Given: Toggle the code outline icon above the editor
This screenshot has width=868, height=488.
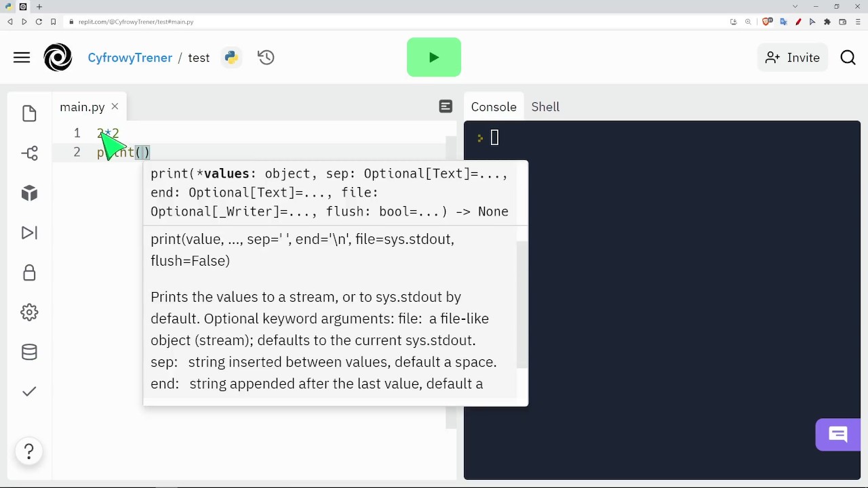Looking at the screenshot, I should (446, 106).
